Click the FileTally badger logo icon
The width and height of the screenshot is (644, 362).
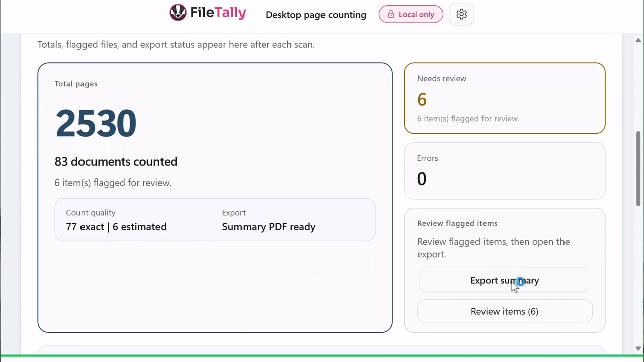(x=178, y=13)
